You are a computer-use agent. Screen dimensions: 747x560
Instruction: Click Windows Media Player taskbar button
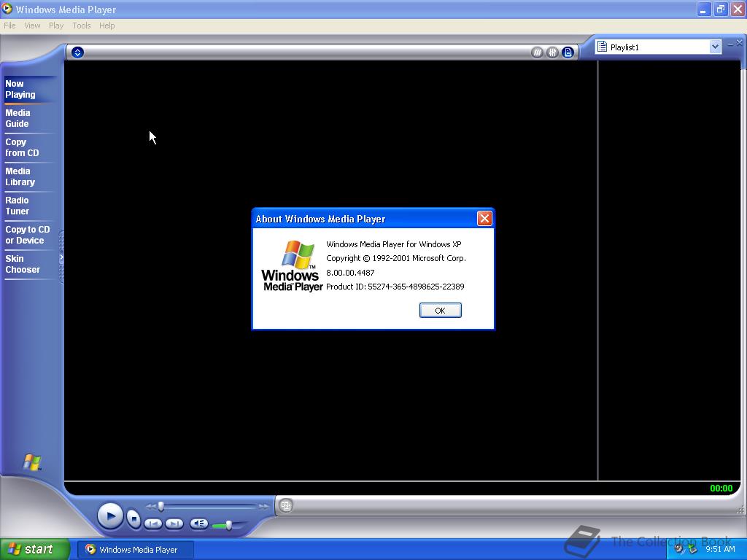tap(136, 550)
